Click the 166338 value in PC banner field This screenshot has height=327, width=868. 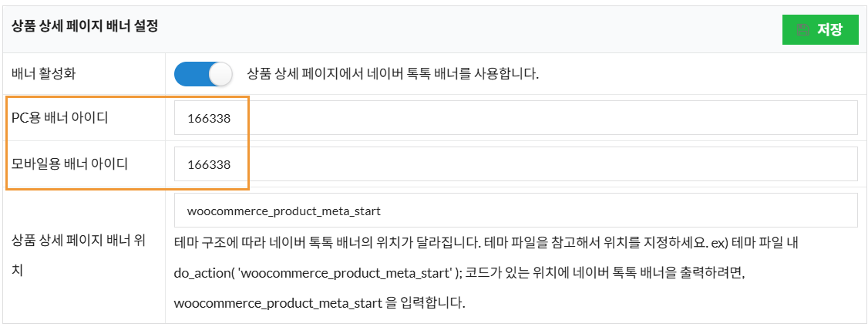point(209,120)
